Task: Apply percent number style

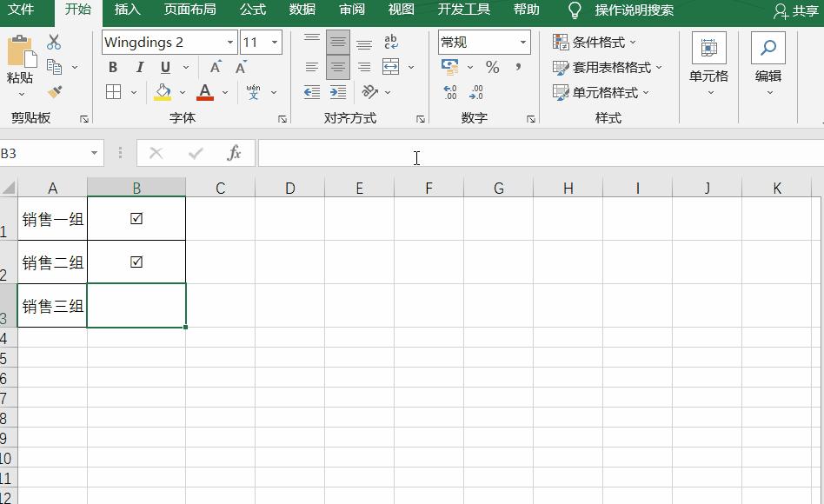Action: 492,66
